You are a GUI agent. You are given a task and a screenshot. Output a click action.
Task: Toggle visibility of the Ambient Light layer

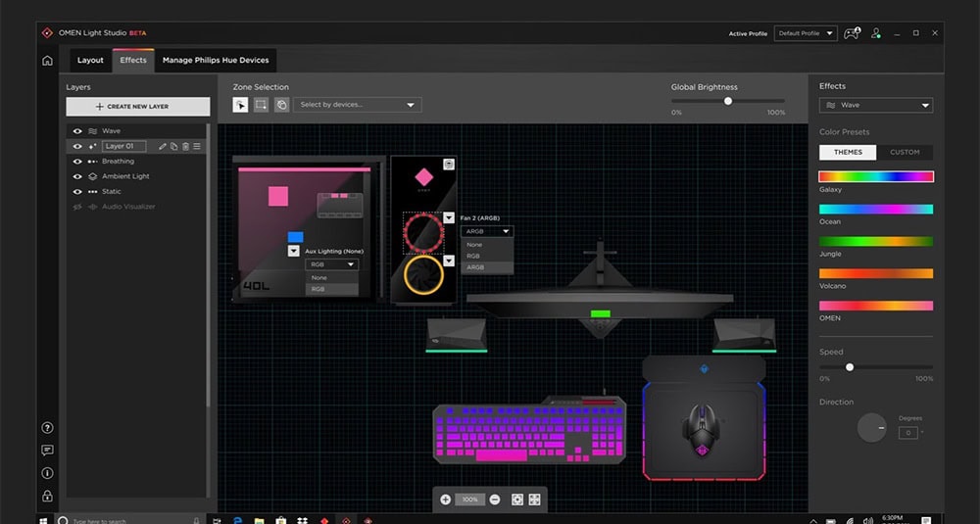click(x=77, y=176)
